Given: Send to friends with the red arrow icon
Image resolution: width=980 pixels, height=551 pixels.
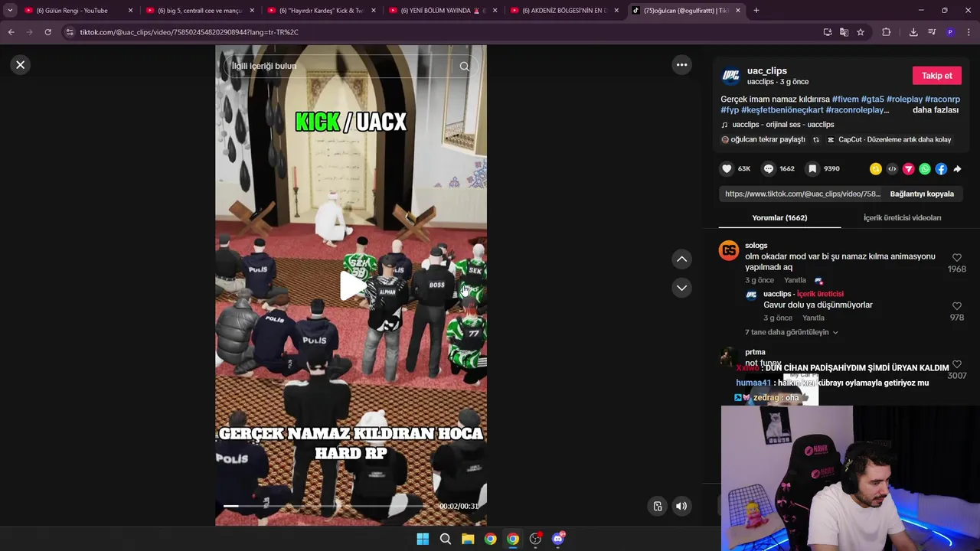Looking at the screenshot, I should pyautogui.click(x=908, y=169).
